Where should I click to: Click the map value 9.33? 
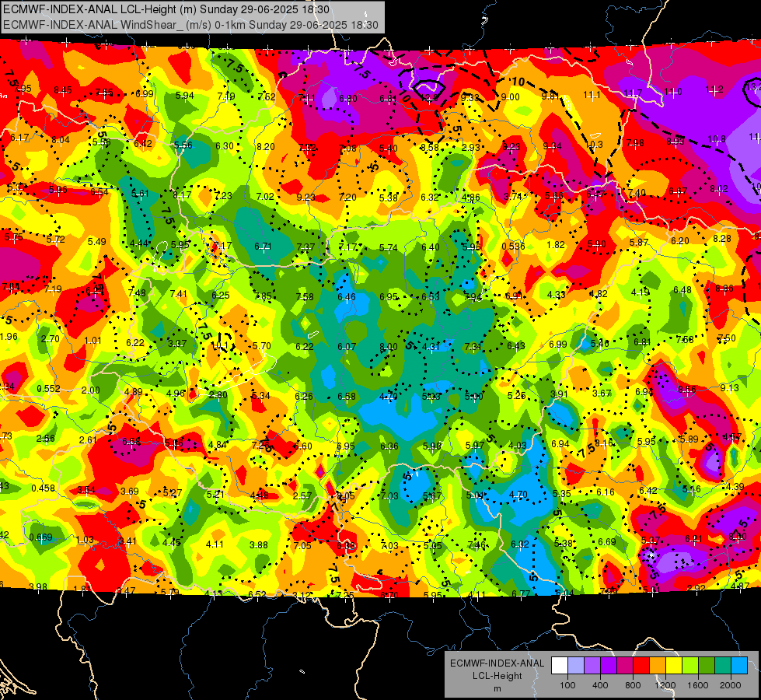tap(470, 98)
